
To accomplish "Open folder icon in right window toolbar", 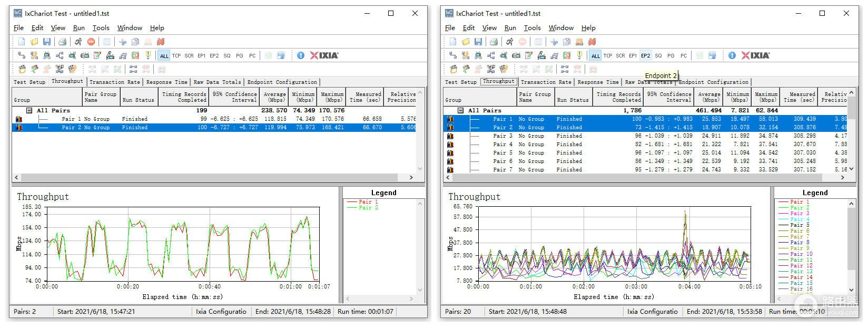I will (466, 42).
